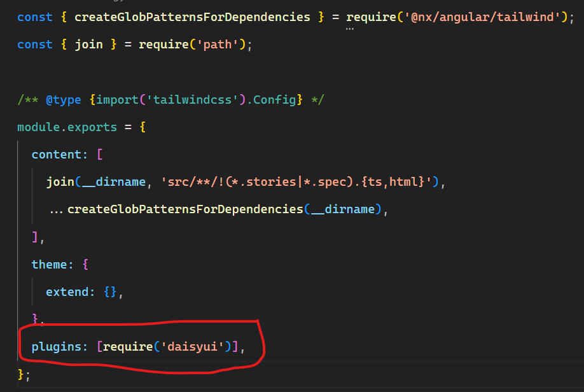
Task: Click the content property key
Action: [56, 155]
